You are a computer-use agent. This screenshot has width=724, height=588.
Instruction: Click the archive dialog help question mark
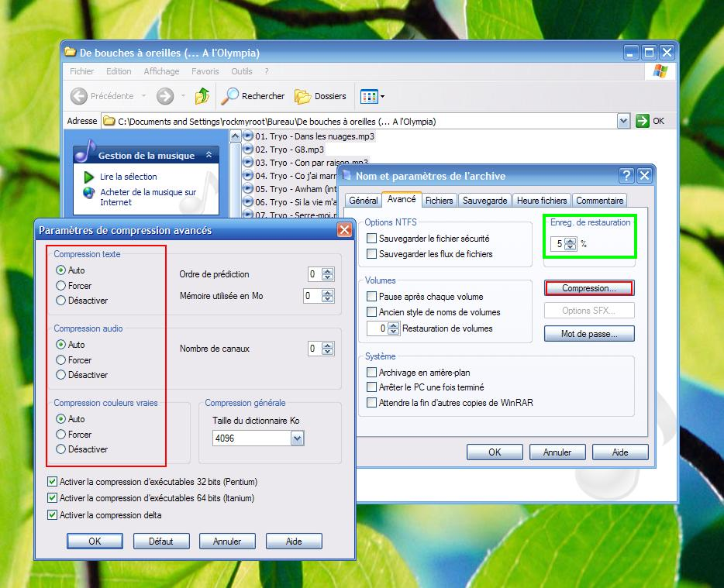click(x=626, y=176)
